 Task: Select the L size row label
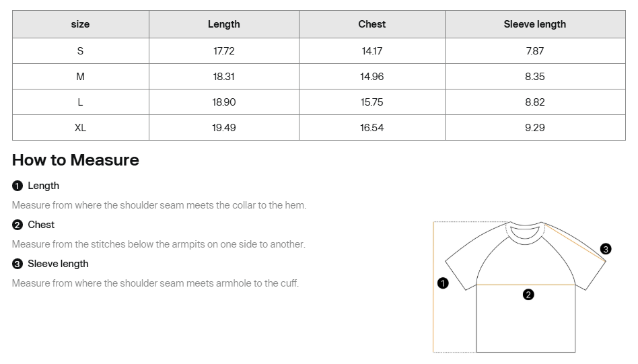pyautogui.click(x=80, y=102)
